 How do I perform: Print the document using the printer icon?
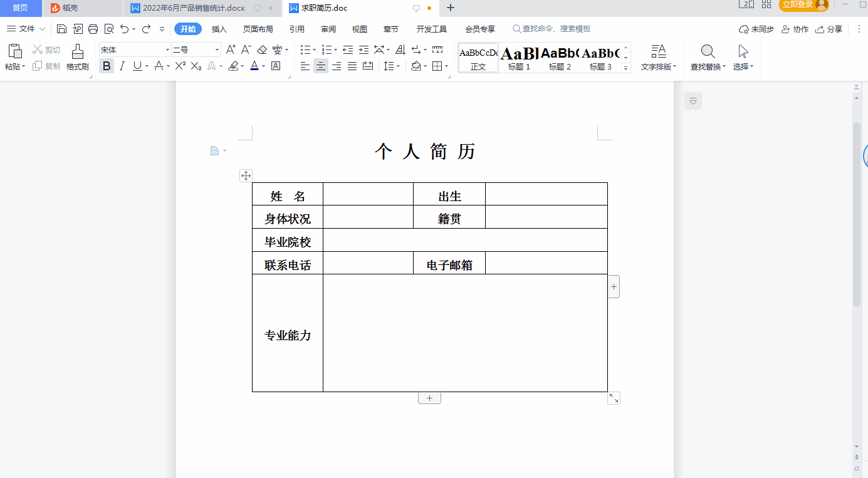(93, 29)
